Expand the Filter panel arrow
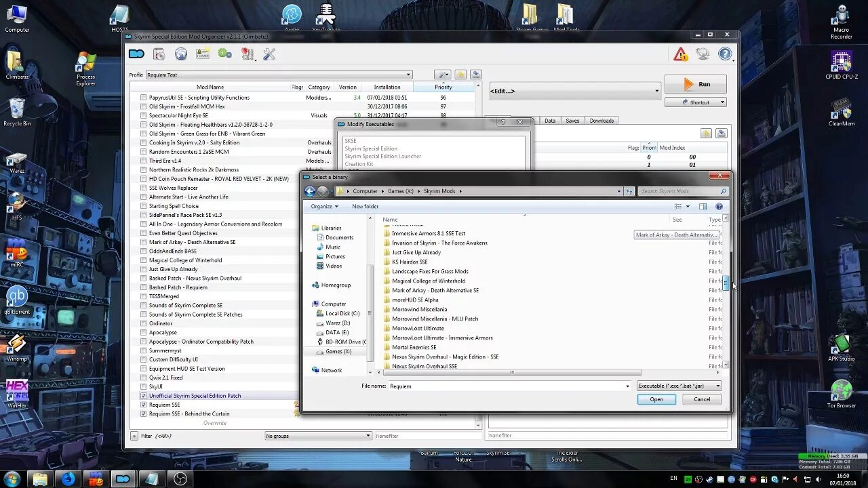 (134, 436)
